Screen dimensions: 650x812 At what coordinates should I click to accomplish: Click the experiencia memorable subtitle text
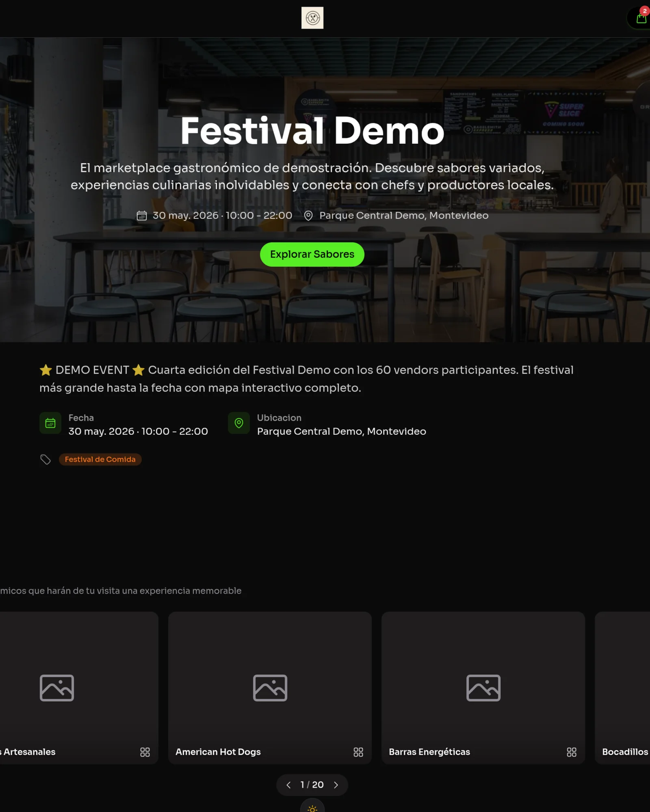tap(121, 591)
